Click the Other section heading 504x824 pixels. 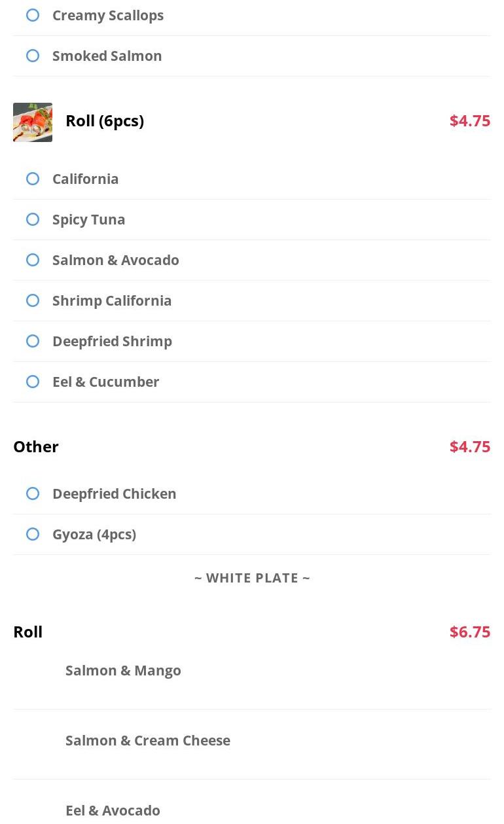pos(36,446)
